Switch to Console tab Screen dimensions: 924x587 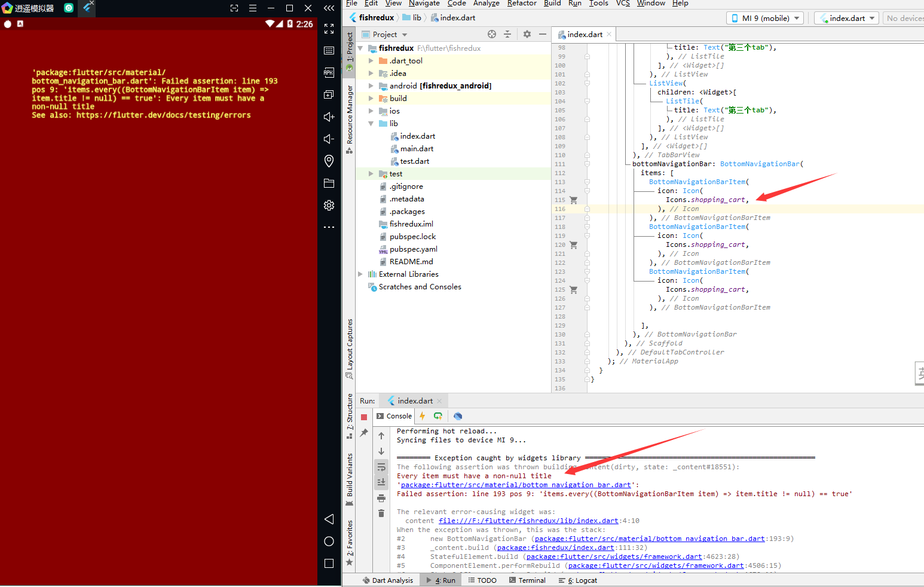point(394,416)
